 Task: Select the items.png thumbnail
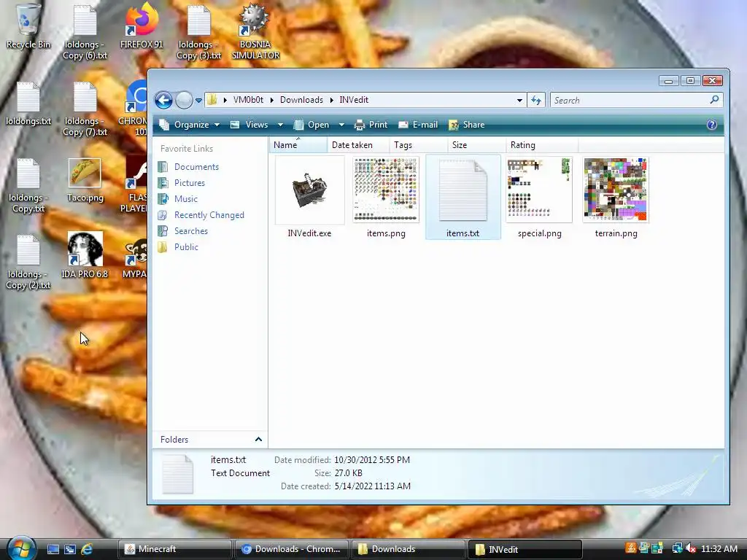386,197
